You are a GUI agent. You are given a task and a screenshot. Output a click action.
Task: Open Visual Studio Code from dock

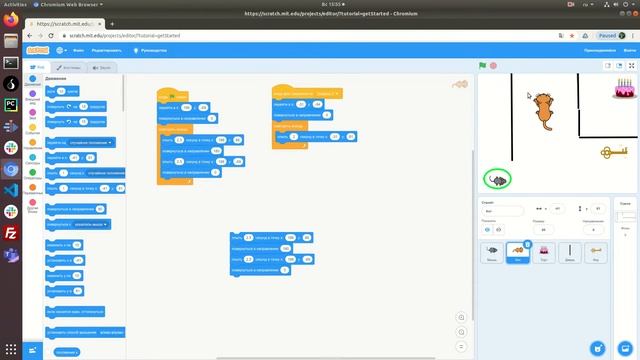coord(11,190)
